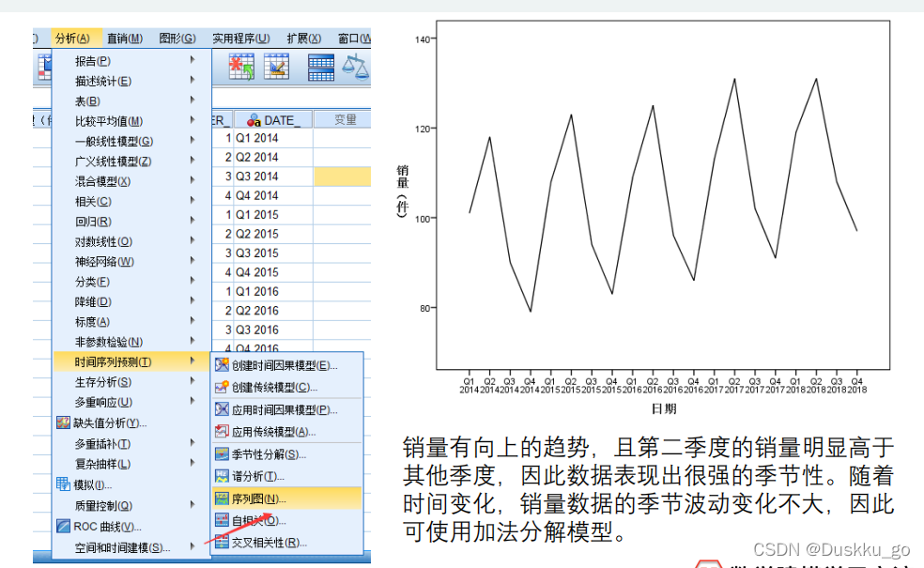
Task: Click the Split File stacked-tables icon
Action: (321, 68)
